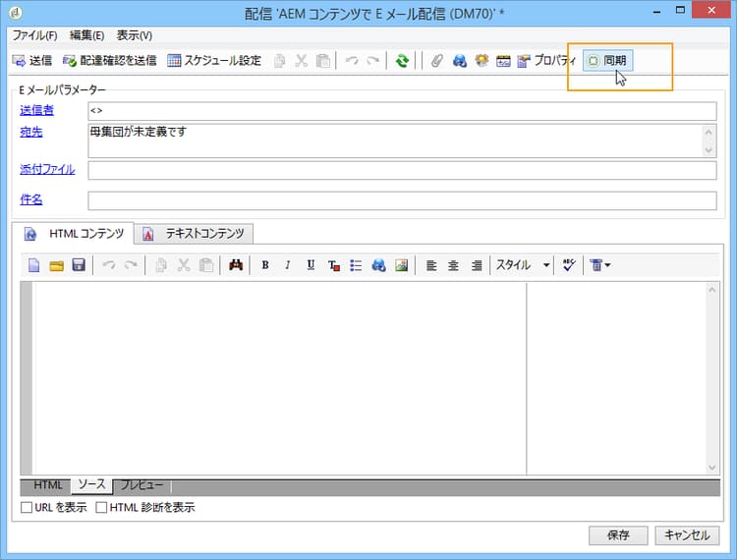The width and height of the screenshot is (737, 560).
Task: Click the save floppy icon in editor toolbar
Action: [x=79, y=265]
